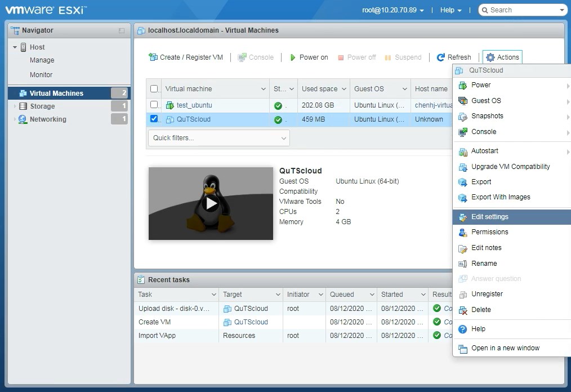This screenshot has width=571, height=392.
Task: Click the Refresh toolbar button
Action: click(x=454, y=57)
